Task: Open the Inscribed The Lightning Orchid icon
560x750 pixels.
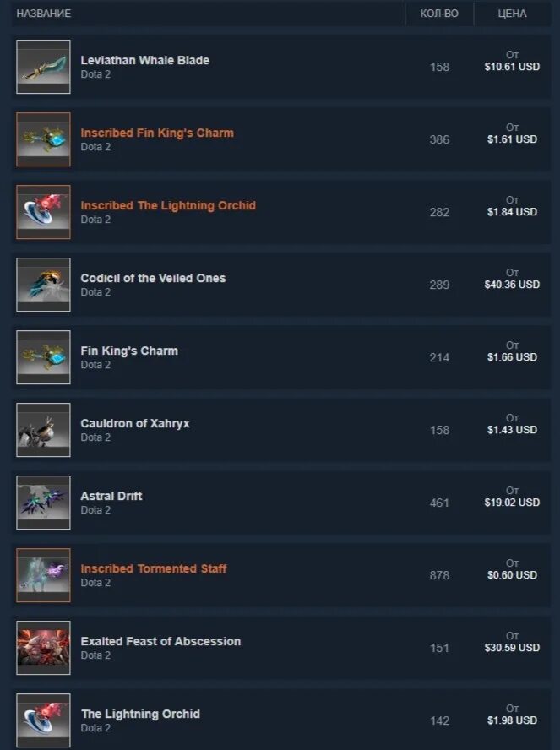Action: [44, 212]
